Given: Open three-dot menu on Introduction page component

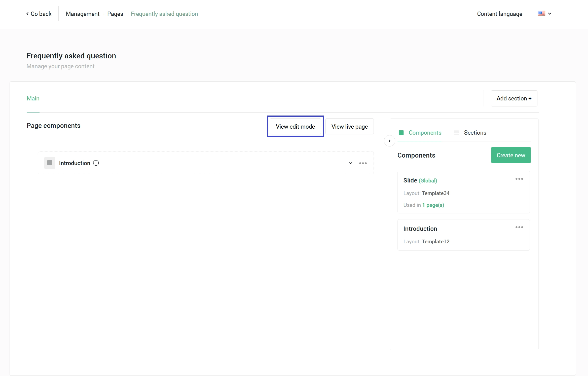Looking at the screenshot, I should point(363,163).
